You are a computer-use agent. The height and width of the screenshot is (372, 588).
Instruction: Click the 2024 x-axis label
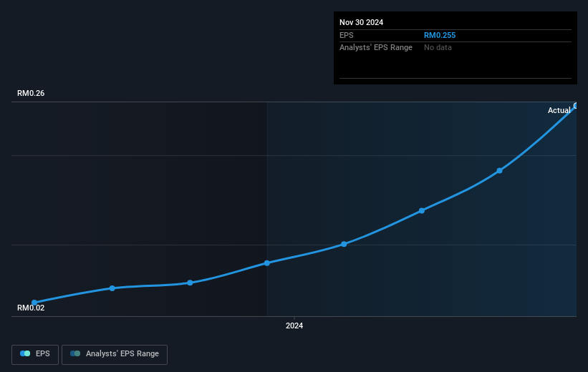[x=294, y=326]
